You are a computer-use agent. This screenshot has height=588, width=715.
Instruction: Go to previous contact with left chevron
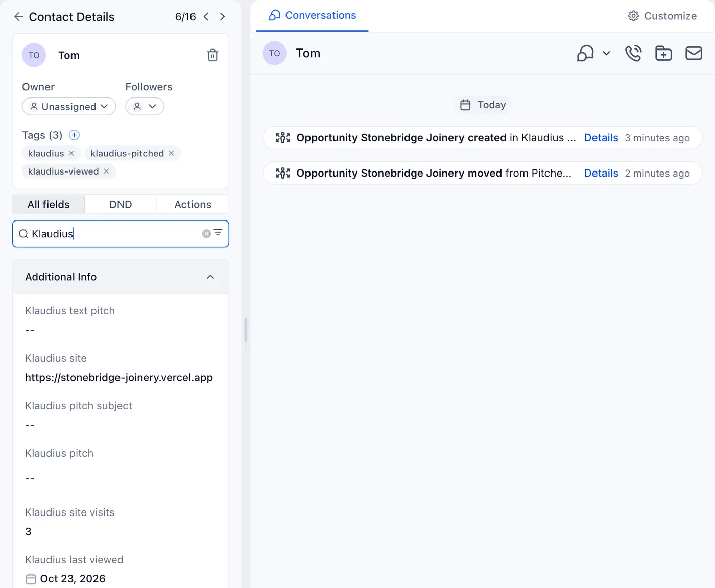tap(206, 17)
